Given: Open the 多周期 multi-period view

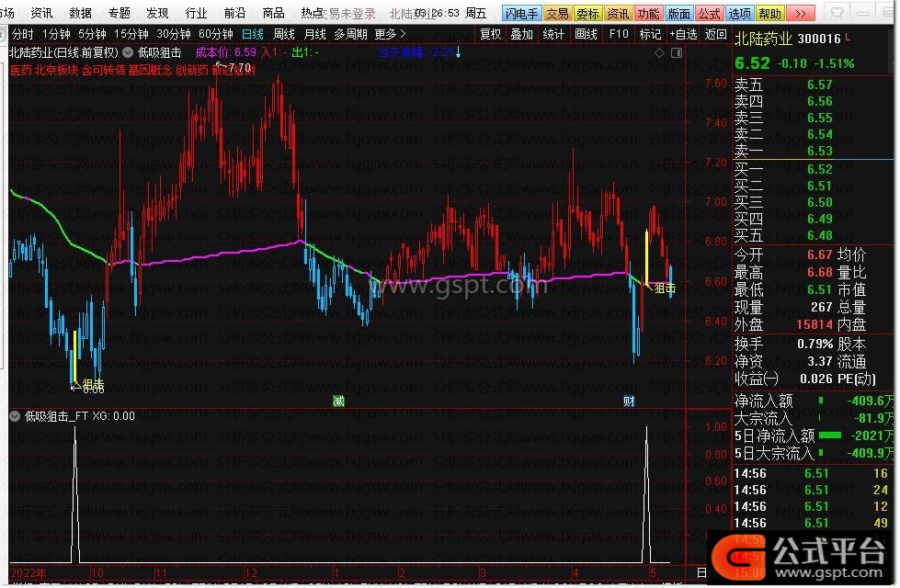Looking at the screenshot, I should tap(350, 34).
